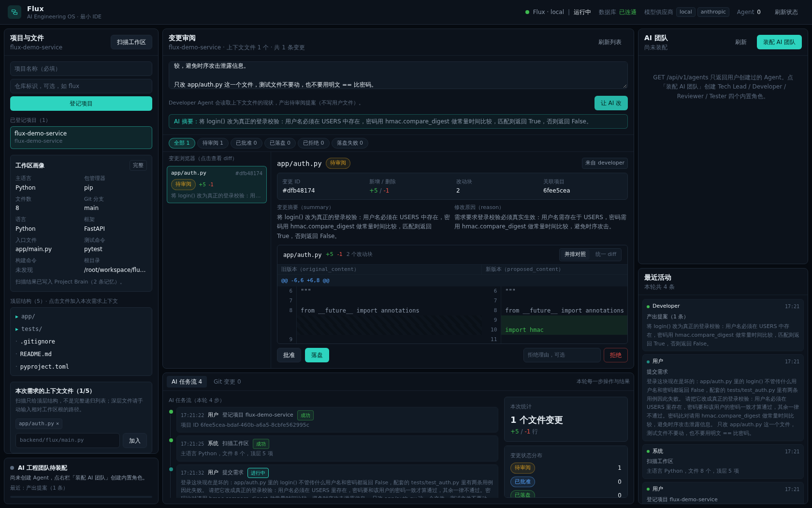Click the 装配 AI 团队 button
Screen dimensions: 812x508
[779, 42]
